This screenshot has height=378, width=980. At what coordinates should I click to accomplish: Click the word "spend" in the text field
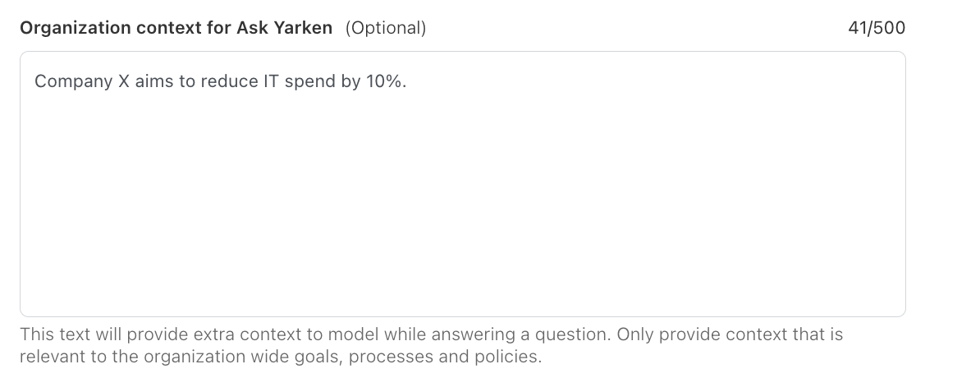click(309, 82)
